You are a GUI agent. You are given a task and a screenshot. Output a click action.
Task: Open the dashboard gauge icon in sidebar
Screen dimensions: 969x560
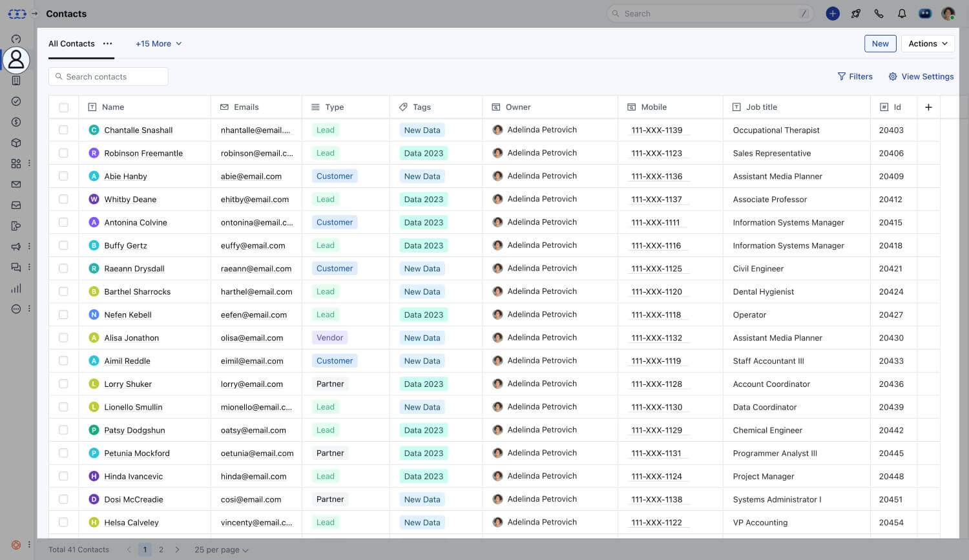[16, 39]
